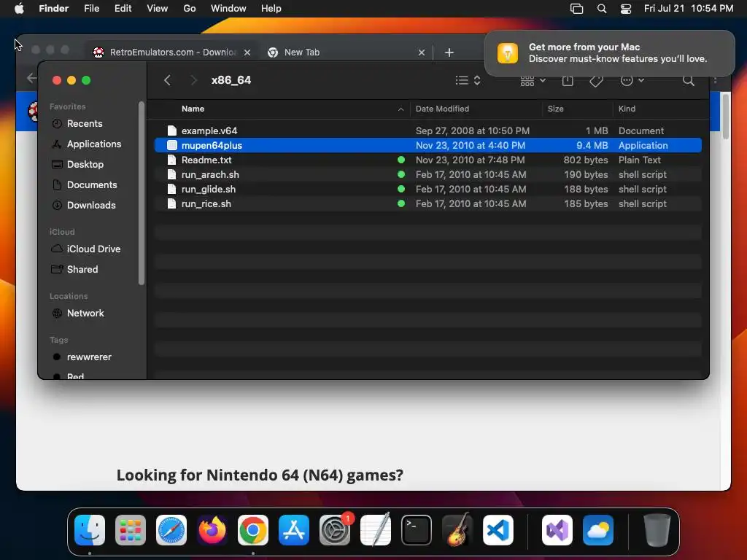Screen dimensions: 747x560
Task: Click the Share icon in Finder toolbar
Action: coord(568,81)
